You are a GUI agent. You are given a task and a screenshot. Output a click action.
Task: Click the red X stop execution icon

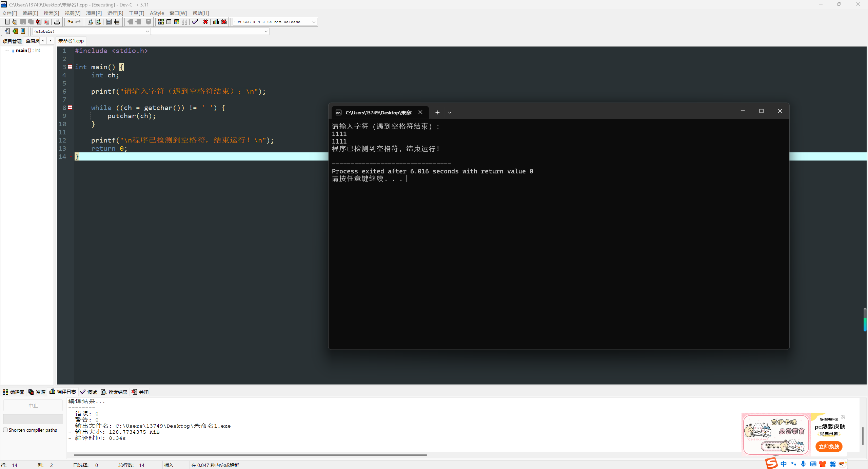(x=205, y=22)
